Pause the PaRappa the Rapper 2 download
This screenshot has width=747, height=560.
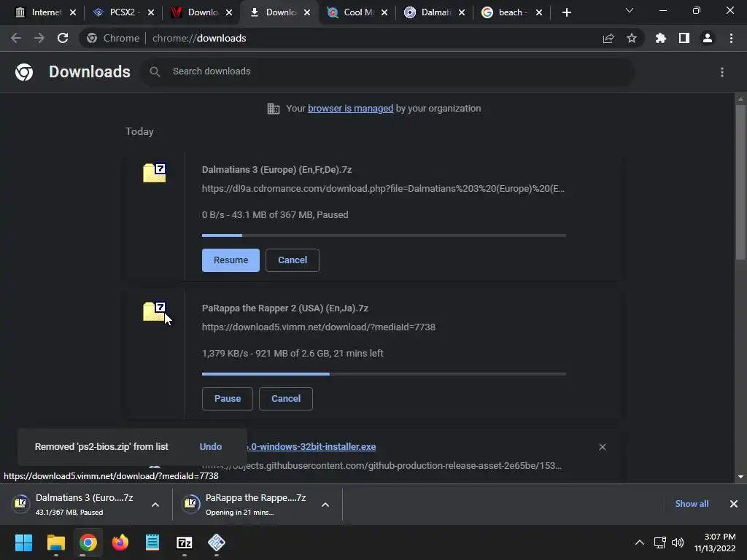tap(228, 399)
